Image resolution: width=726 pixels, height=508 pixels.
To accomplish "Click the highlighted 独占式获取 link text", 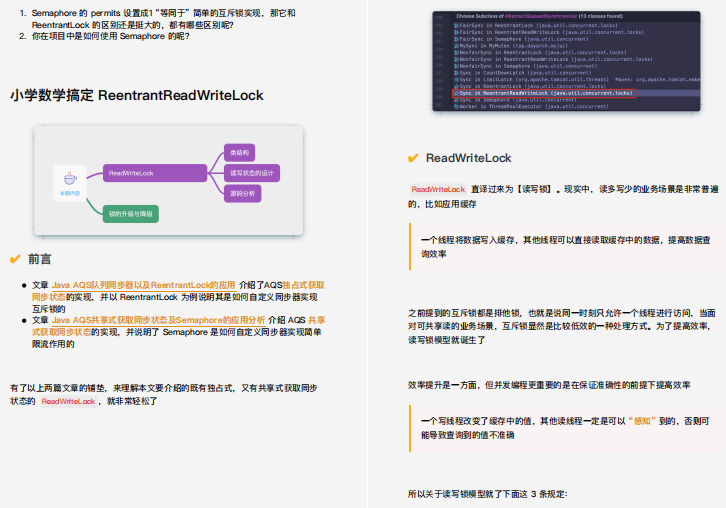I will tap(303, 285).
